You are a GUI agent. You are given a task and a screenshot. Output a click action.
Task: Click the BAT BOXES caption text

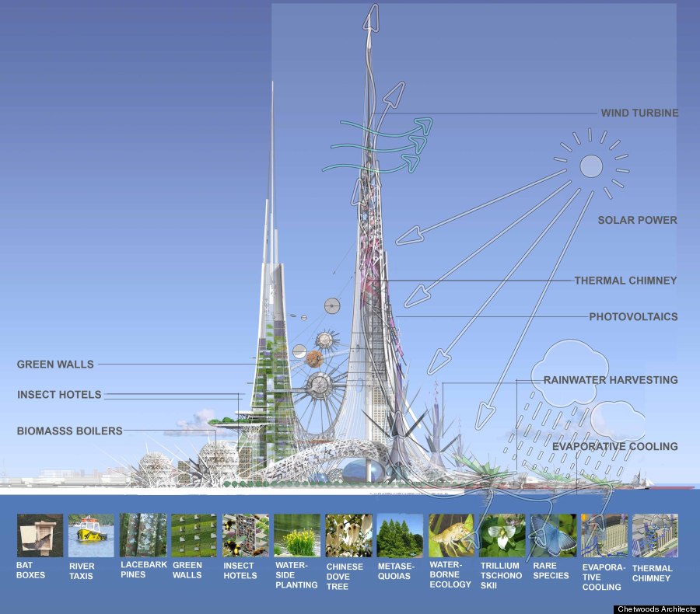[31, 570]
